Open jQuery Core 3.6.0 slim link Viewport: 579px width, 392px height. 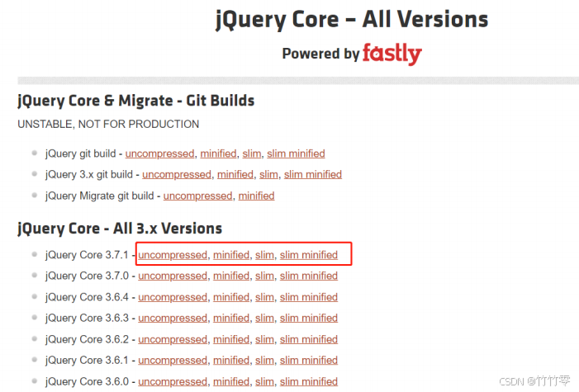(x=264, y=381)
